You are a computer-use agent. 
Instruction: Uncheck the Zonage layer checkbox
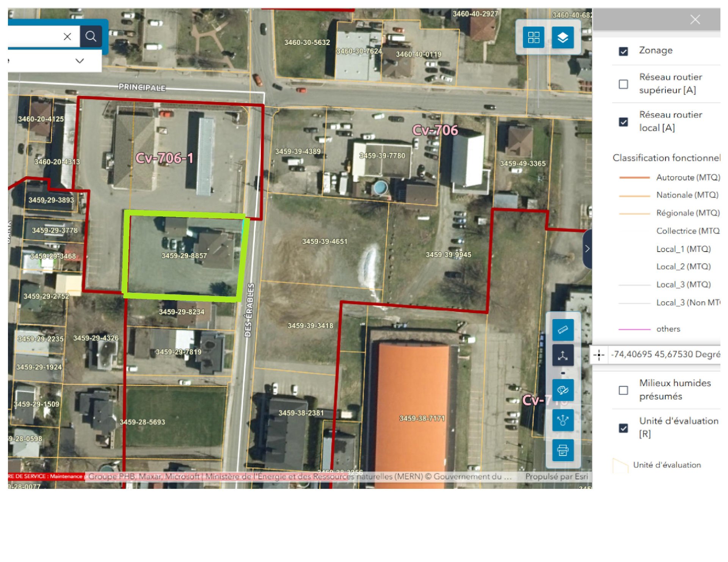623,51
